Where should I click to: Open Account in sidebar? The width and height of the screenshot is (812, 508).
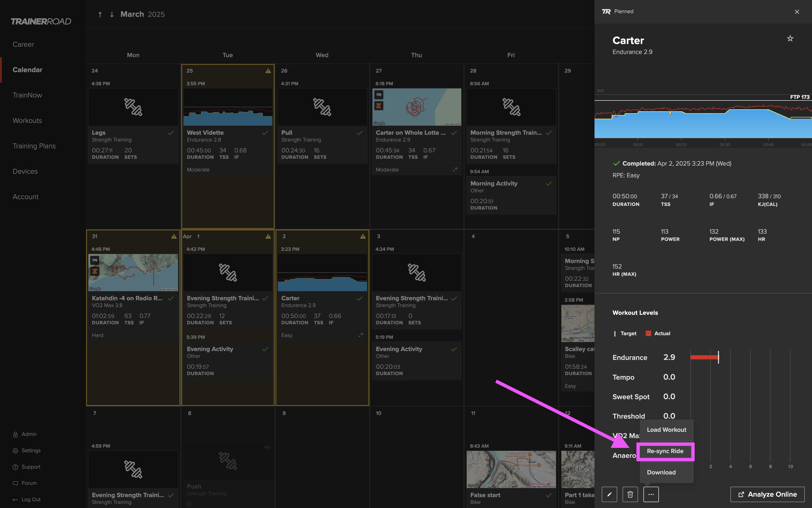pos(26,197)
